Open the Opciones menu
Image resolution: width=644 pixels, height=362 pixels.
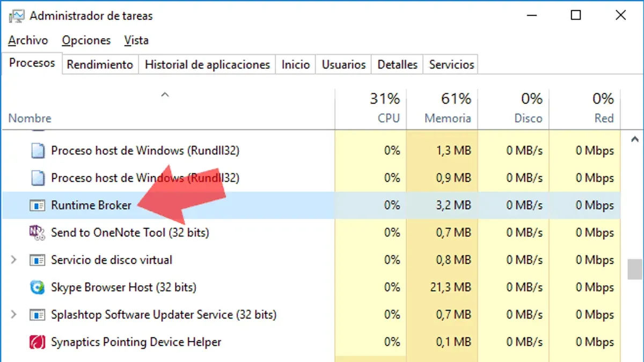click(86, 40)
